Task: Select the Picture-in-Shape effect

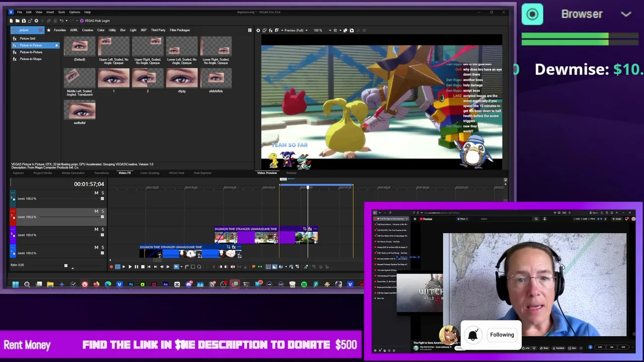Action: [31, 59]
